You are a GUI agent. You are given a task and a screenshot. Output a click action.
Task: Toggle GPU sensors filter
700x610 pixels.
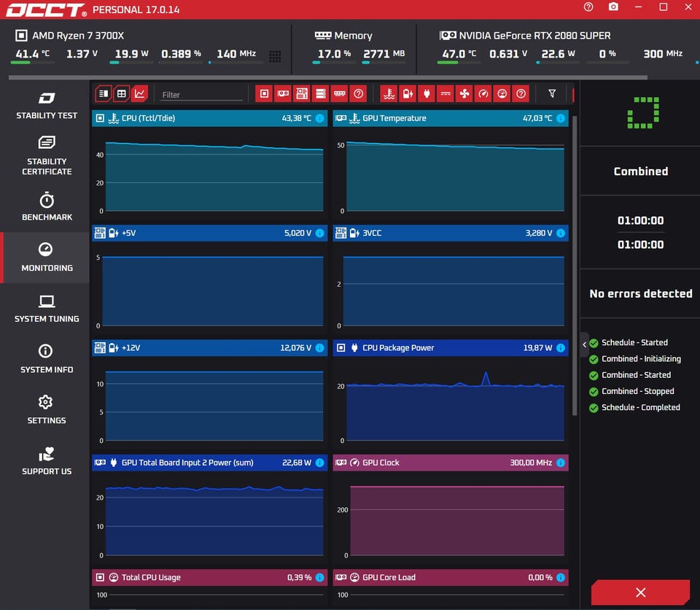(283, 94)
